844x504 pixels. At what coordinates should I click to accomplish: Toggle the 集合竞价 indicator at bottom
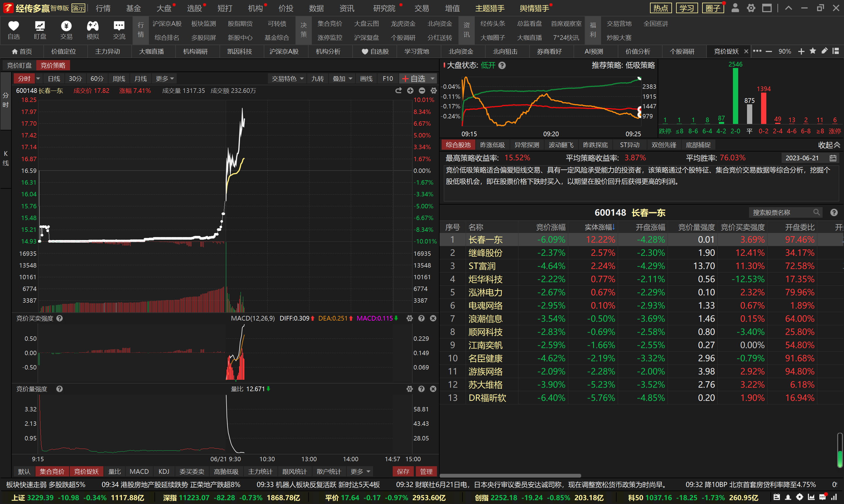click(x=52, y=471)
